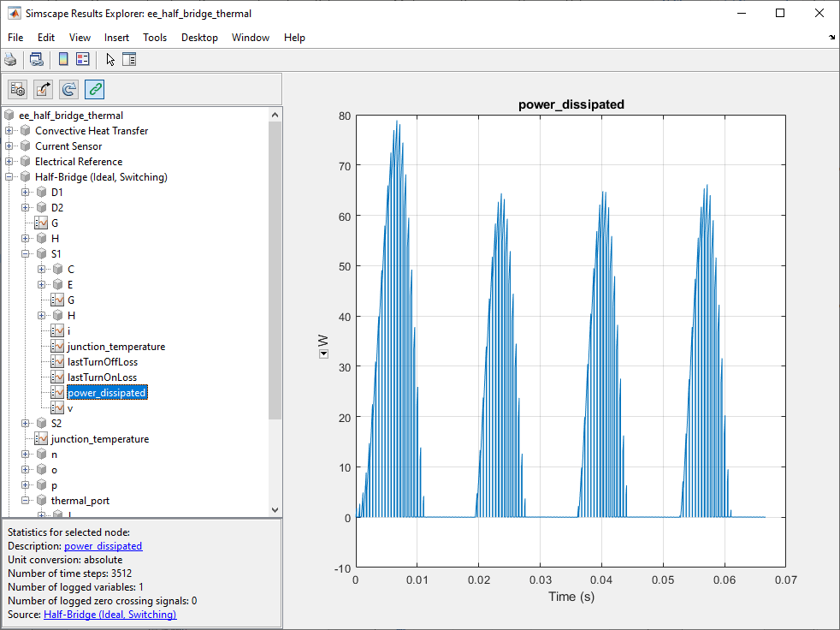
Task: Click the plot options gear icon
Action: point(18,89)
